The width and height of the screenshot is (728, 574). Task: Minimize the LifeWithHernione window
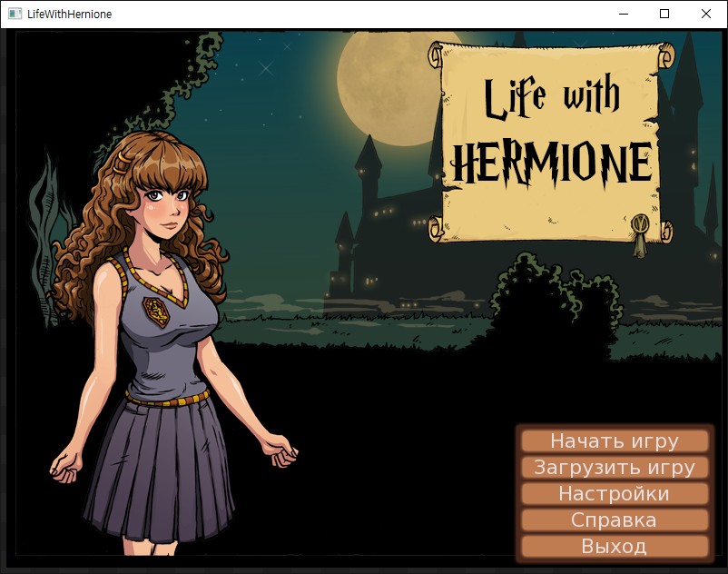tap(624, 14)
